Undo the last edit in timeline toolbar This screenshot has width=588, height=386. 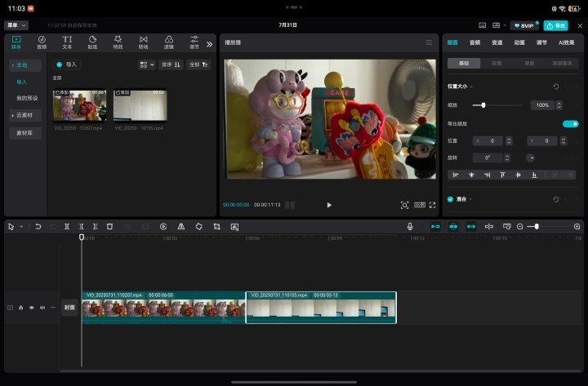(x=38, y=226)
